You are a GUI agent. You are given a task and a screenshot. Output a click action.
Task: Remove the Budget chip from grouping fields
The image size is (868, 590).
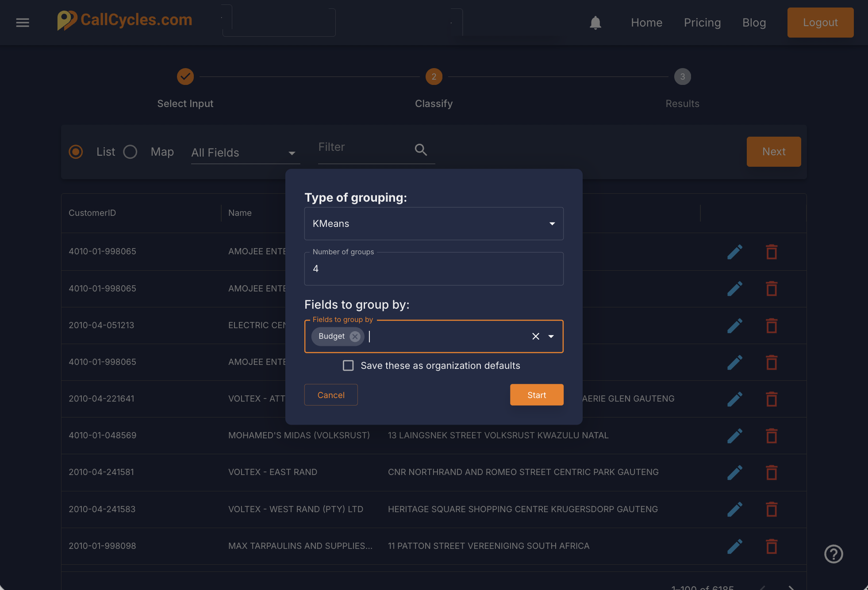pyautogui.click(x=355, y=337)
